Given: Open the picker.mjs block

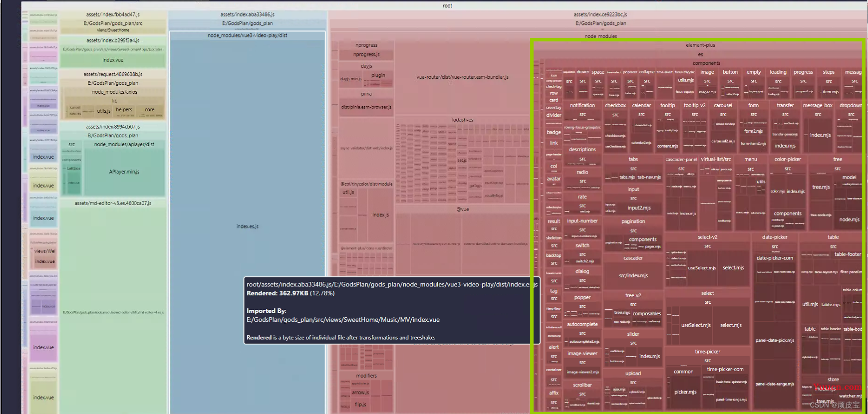Looking at the screenshot, I should [x=685, y=392].
